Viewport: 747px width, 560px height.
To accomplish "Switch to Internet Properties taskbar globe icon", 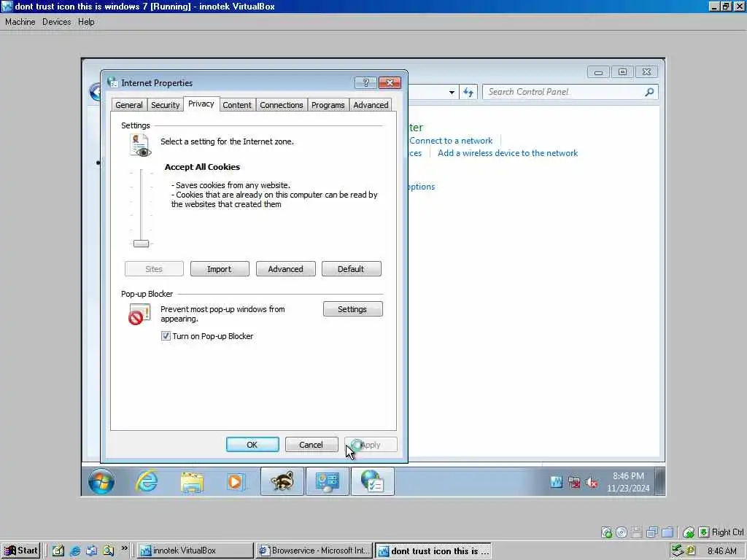I will 373,481.
